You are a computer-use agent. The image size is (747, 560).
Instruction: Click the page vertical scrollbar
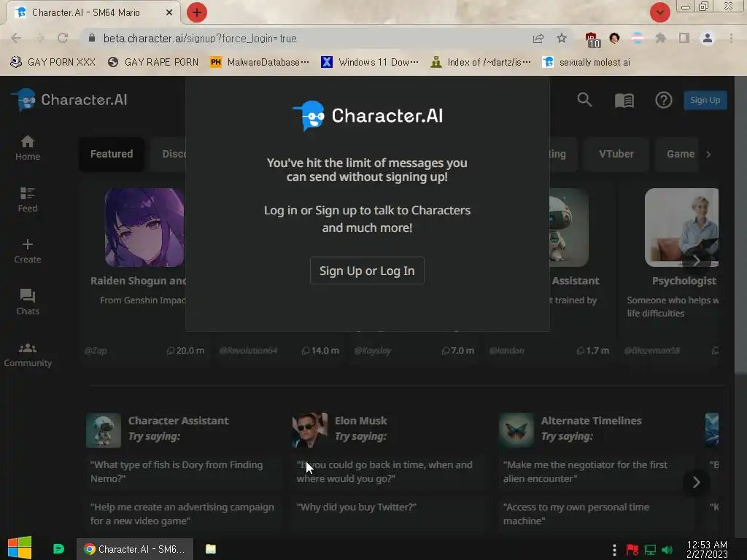[740, 224]
